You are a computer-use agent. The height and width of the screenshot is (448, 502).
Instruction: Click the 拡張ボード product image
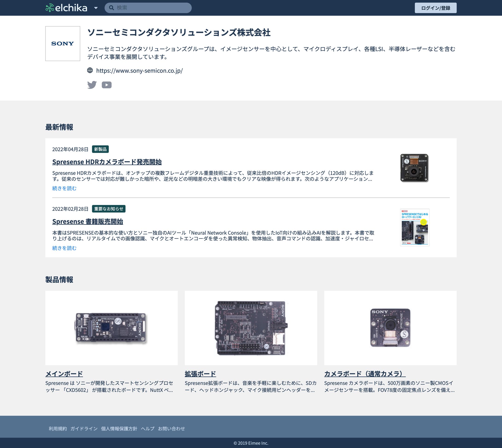point(251,328)
